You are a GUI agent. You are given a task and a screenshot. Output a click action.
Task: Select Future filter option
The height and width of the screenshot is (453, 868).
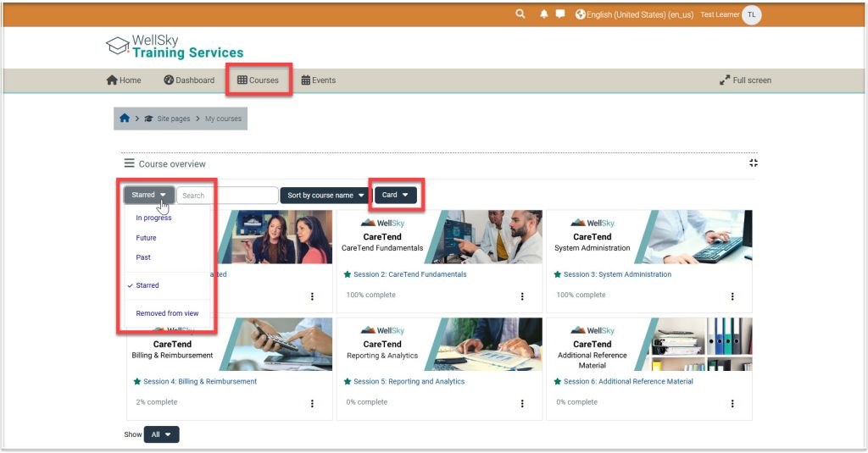click(x=146, y=238)
